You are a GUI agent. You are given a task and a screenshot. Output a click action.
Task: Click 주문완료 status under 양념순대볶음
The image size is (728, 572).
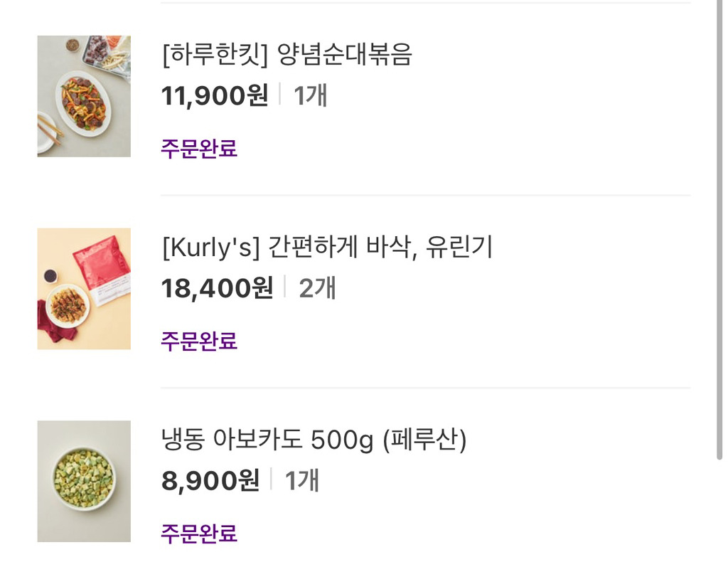[199, 149]
